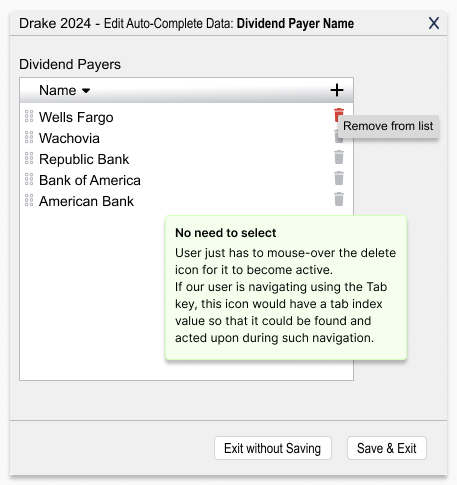Click the red trash icon for Wells Fargo
The image size is (457, 485).
pyautogui.click(x=339, y=115)
